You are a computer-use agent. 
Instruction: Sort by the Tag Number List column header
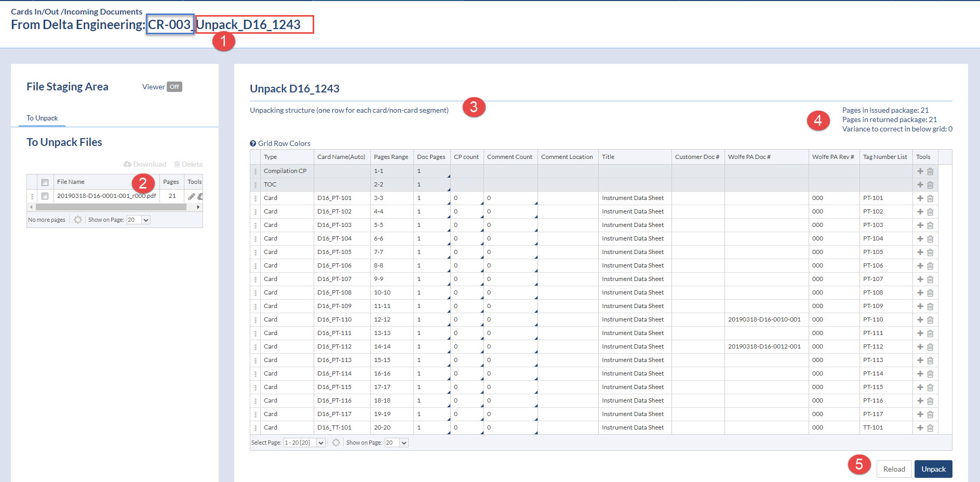pos(885,157)
